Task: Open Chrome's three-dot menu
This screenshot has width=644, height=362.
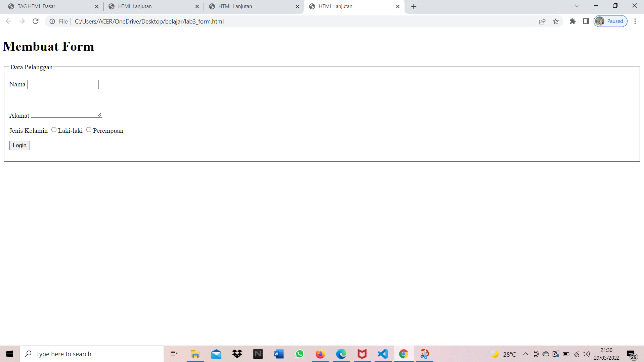Action: click(635, 21)
